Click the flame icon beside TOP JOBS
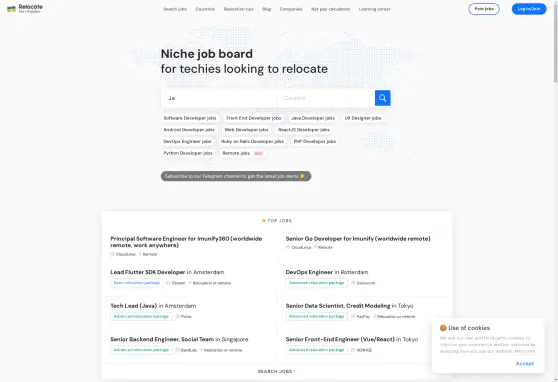 [264, 221]
